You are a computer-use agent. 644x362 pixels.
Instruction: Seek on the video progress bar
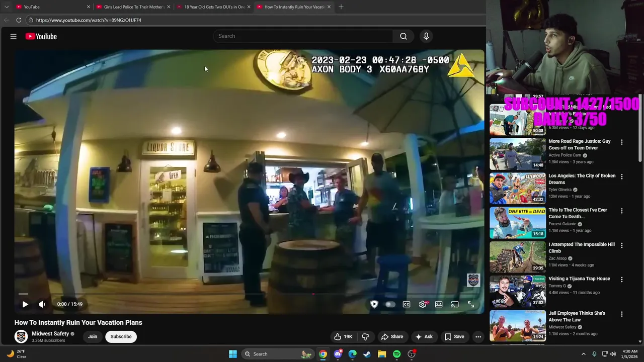pyautogui.click(x=249, y=294)
